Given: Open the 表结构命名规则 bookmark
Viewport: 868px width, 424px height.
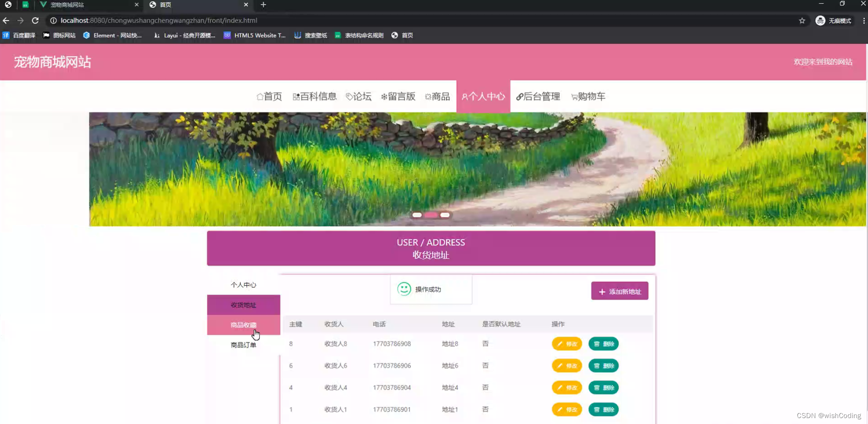Looking at the screenshot, I should click(x=359, y=35).
